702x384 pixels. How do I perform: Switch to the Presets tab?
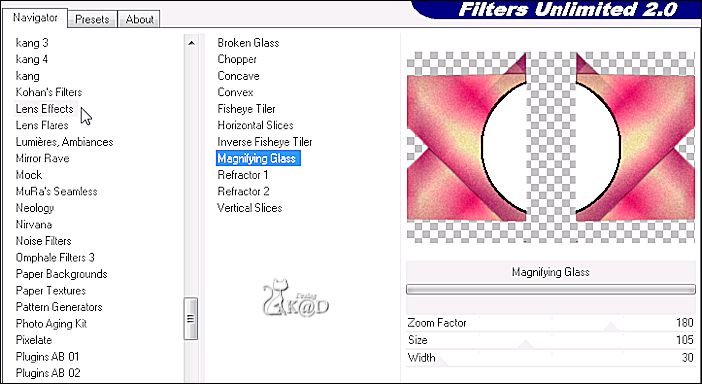[92, 20]
